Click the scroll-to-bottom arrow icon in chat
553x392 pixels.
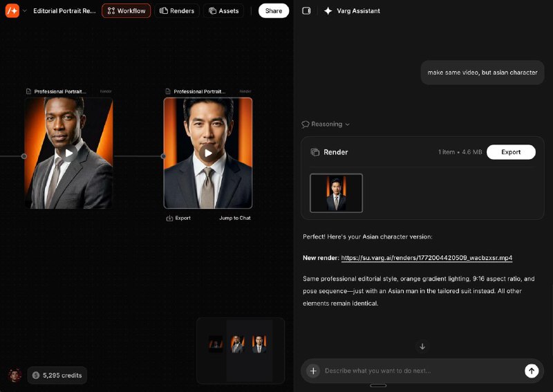pyautogui.click(x=422, y=346)
